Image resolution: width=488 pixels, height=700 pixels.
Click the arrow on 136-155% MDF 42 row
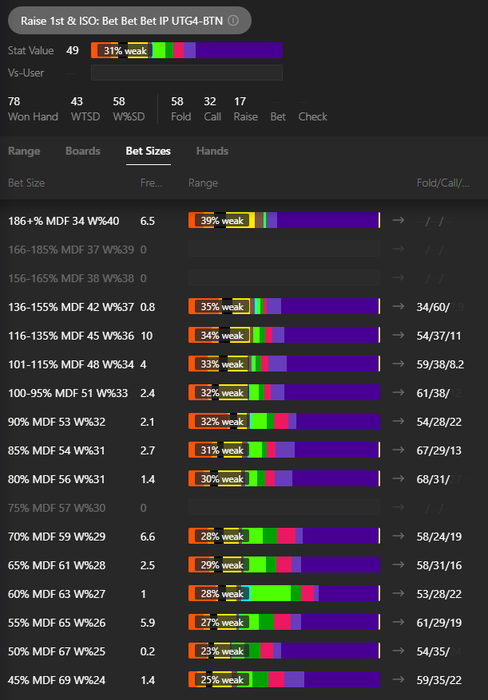[398, 306]
